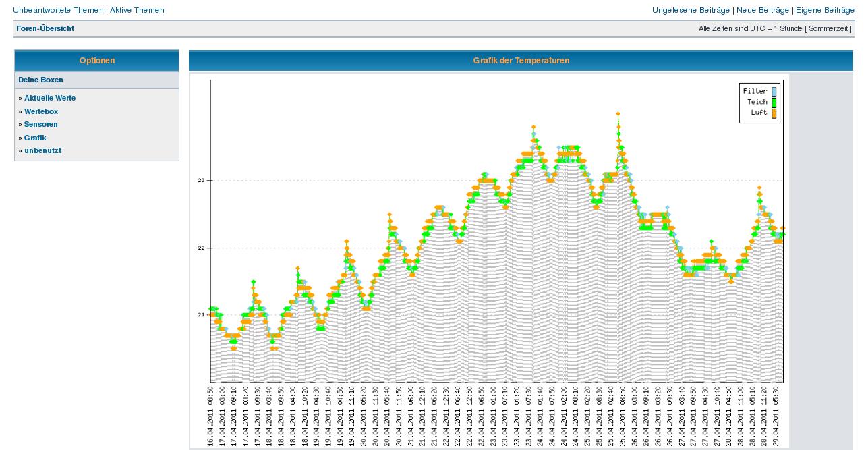The width and height of the screenshot is (868, 450).
Task: Click the blue Filter legend swatch
Action: (x=774, y=91)
